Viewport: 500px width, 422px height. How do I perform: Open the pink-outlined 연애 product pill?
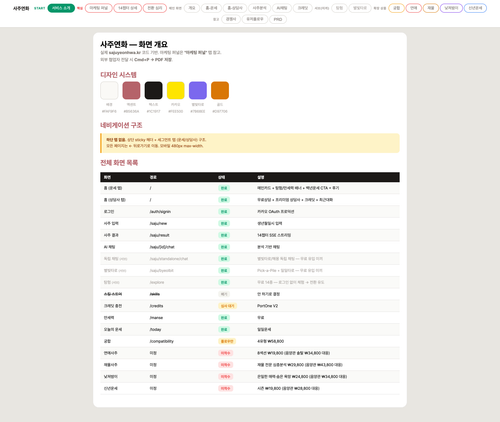(414, 8)
